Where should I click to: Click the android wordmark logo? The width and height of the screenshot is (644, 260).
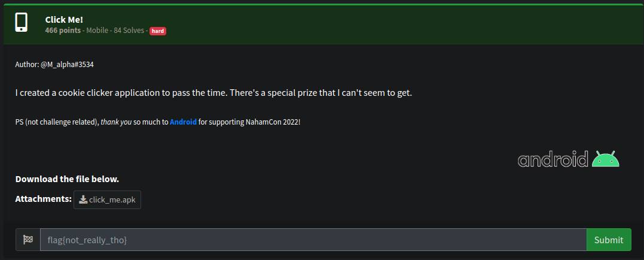[x=553, y=160]
